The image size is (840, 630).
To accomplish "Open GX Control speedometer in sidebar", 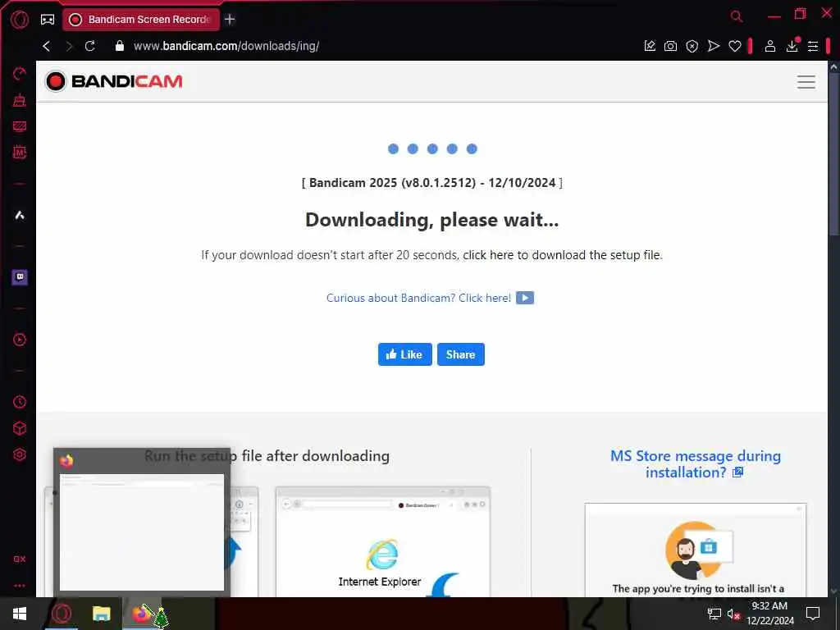I will coord(20,74).
